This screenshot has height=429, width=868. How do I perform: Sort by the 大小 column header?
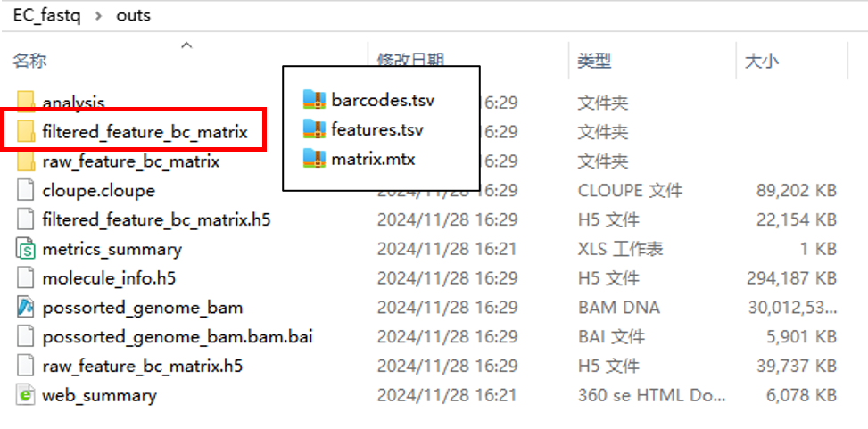(x=762, y=61)
